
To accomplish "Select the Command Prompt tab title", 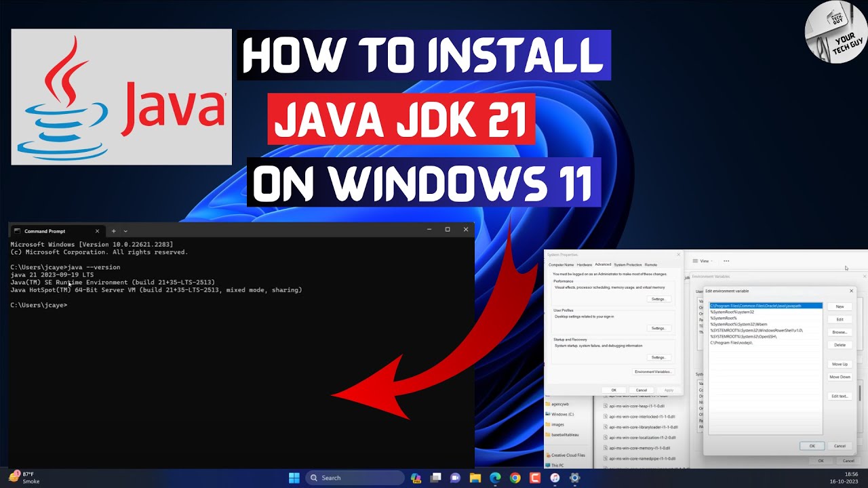I will coord(45,231).
